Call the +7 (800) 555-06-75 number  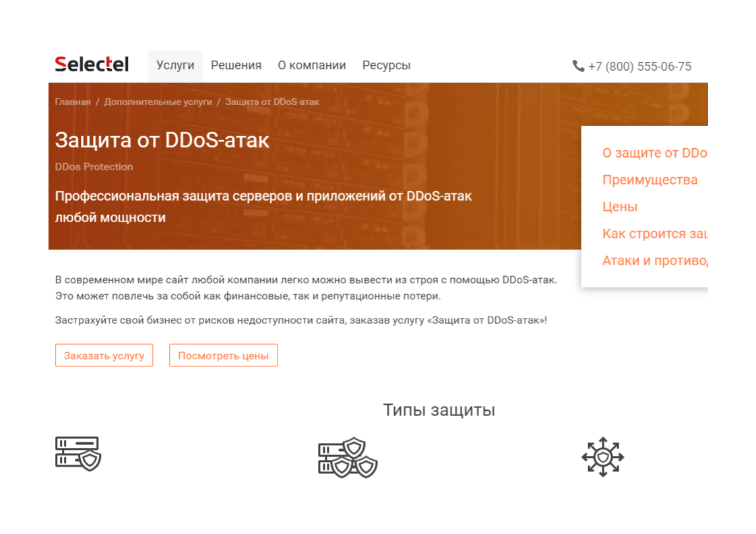[640, 67]
